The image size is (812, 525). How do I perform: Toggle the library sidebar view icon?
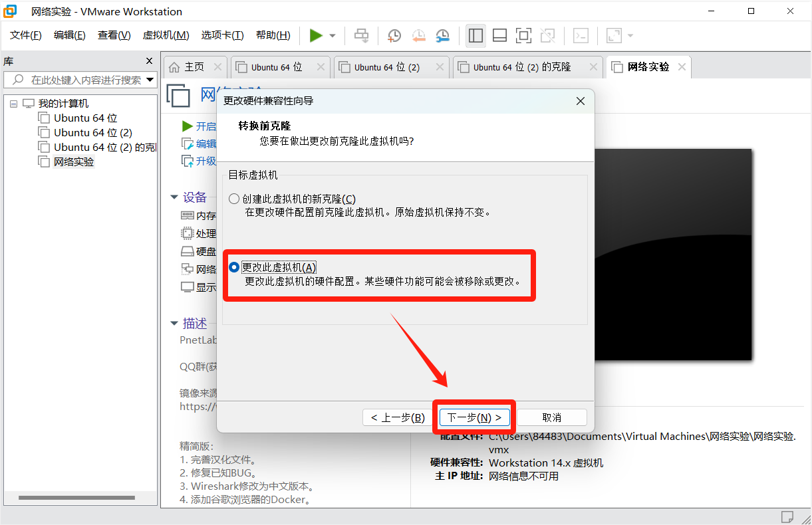pyautogui.click(x=475, y=36)
